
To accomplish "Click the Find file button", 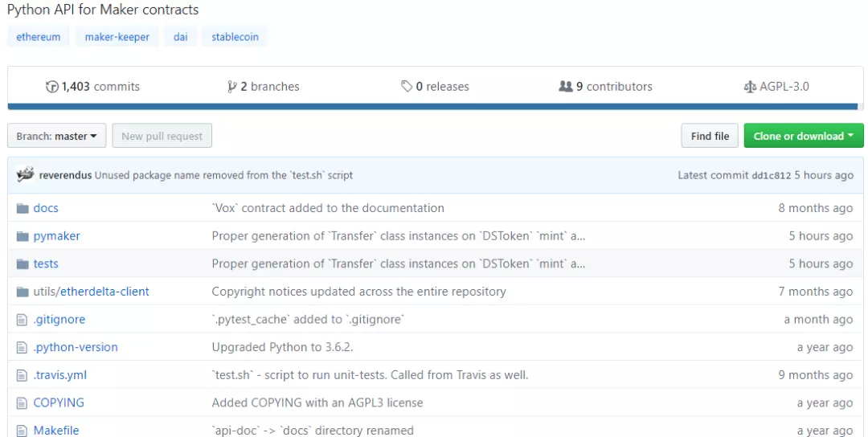I will 710,136.
